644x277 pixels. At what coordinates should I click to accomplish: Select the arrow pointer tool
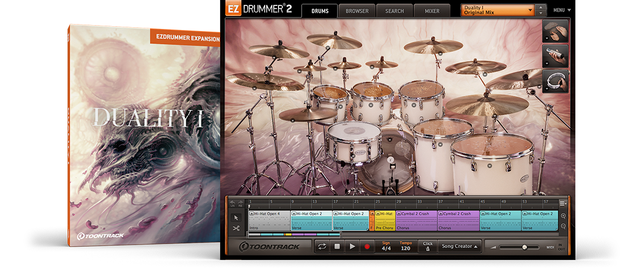tap(236, 218)
